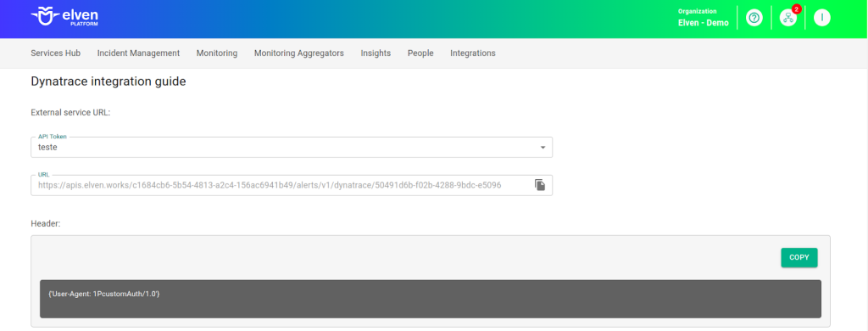Click the Dynatrace integration guide heading

pos(108,82)
